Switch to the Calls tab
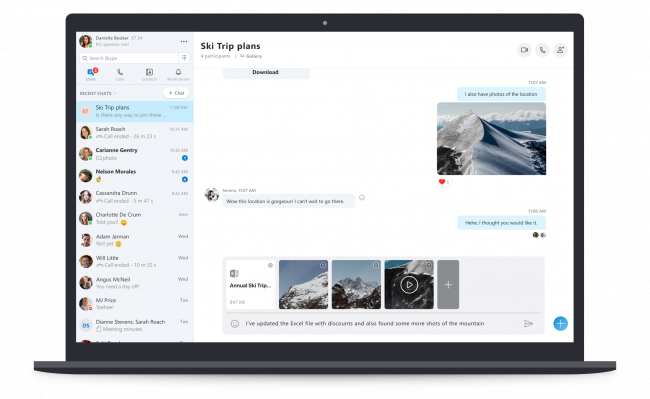The image size is (650, 399). point(120,75)
